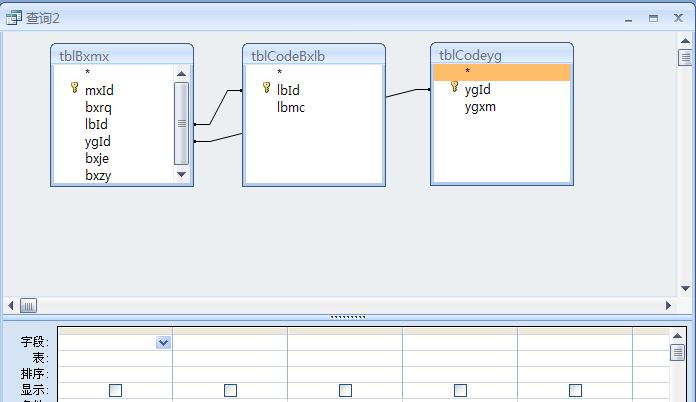Click the second grid column selector bar
Image resolution: width=696 pixels, height=402 pixels.
point(230,331)
